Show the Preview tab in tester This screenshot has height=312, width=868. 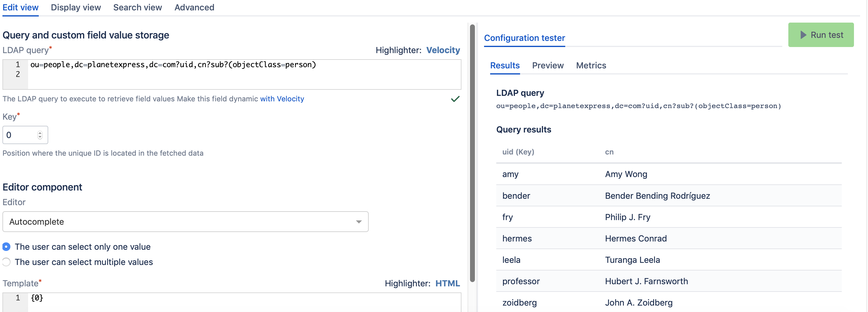[x=548, y=65]
